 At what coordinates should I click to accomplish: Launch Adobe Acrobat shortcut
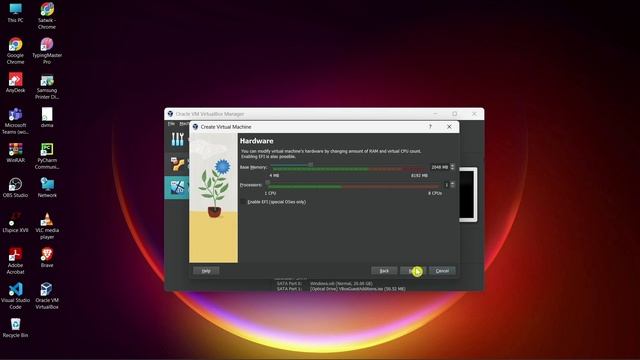[16, 261]
